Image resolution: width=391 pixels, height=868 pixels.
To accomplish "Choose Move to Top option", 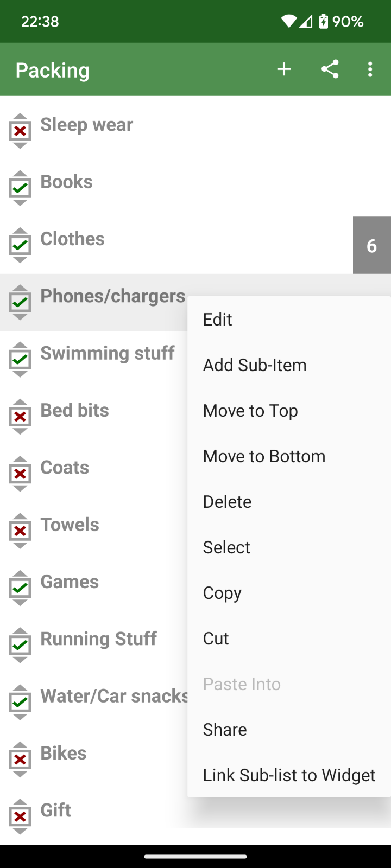I will click(250, 411).
